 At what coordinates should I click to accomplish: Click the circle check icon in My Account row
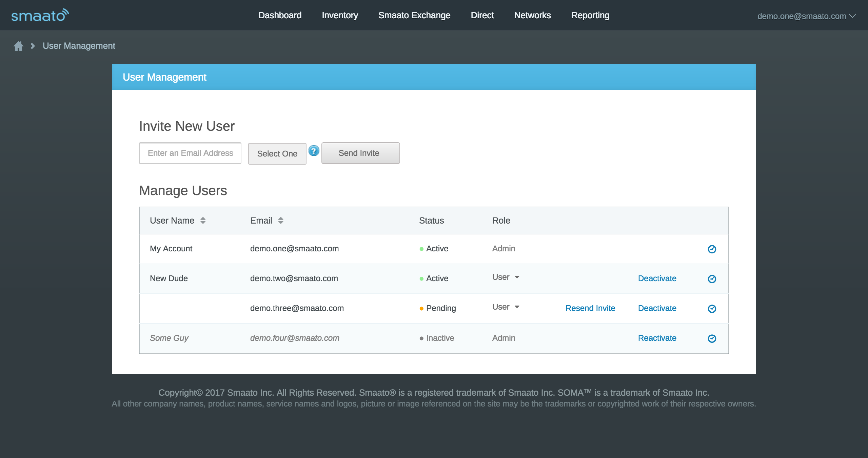(712, 249)
